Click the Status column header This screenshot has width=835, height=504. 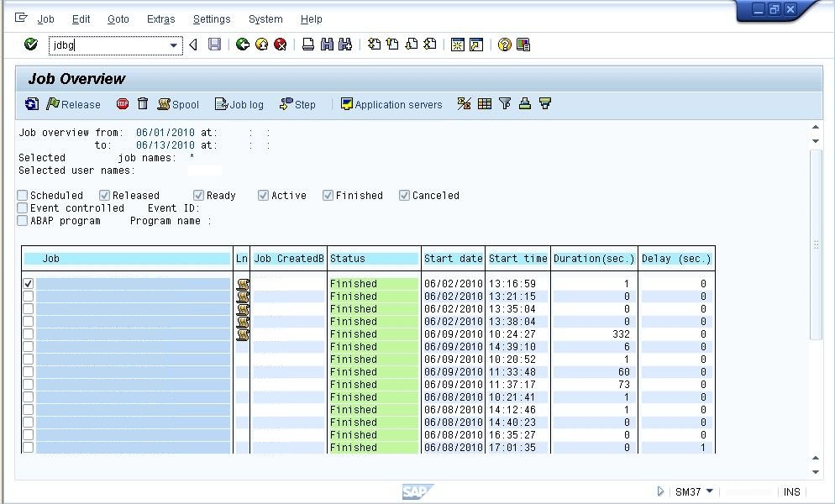pos(374,259)
